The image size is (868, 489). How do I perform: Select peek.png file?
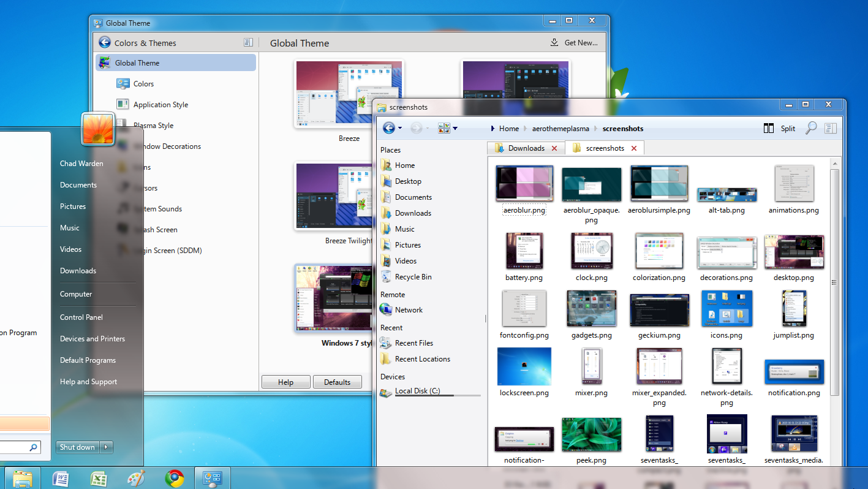(592, 440)
